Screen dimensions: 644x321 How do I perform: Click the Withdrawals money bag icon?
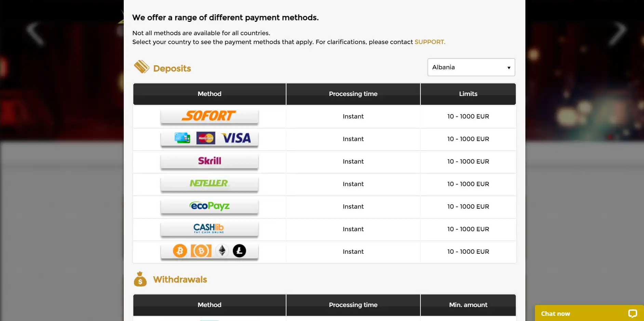coord(140,279)
